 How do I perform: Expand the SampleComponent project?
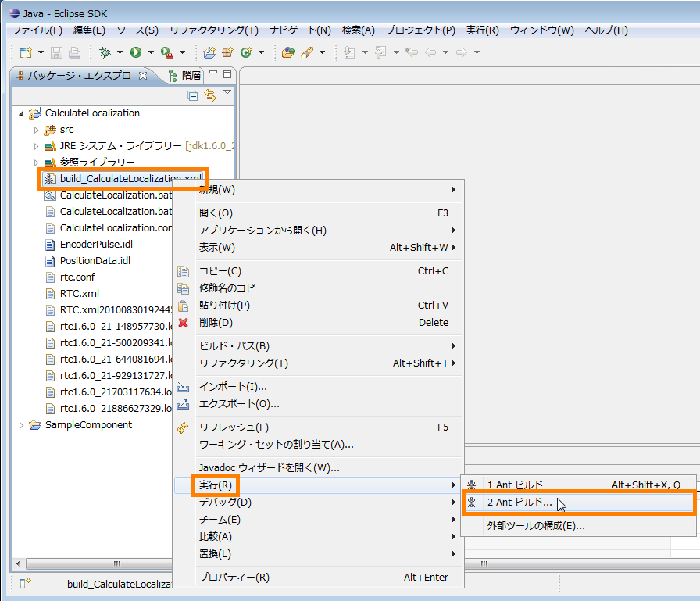(x=21, y=425)
